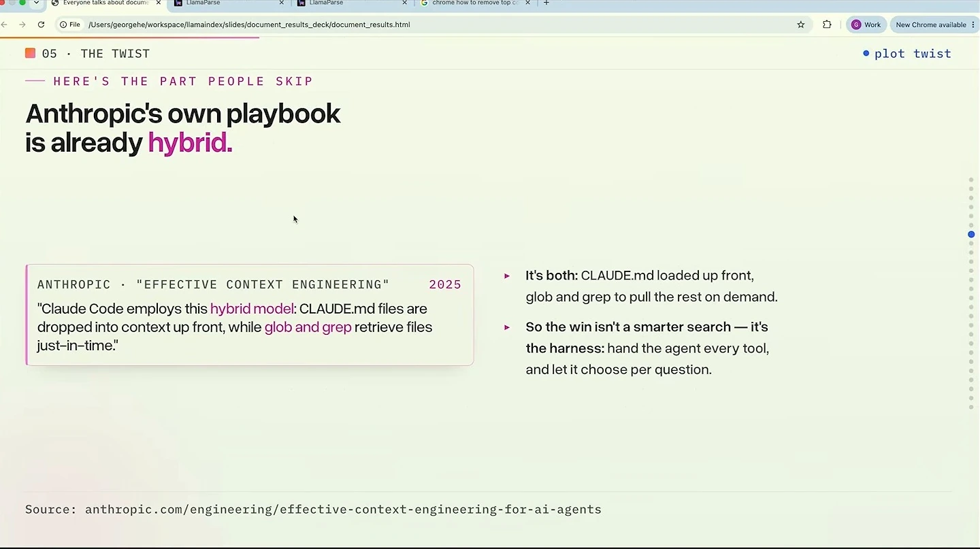Image resolution: width=980 pixels, height=549 pixels.
Task: Click the '05 · THE TWIST' section label
Action: coord(96,54)
